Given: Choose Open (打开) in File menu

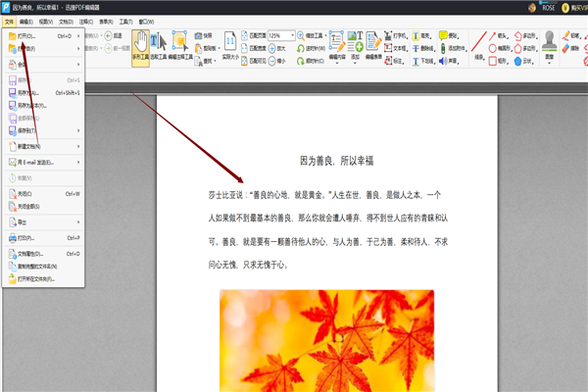Looking at the screenshot, I should pos(44,36).
